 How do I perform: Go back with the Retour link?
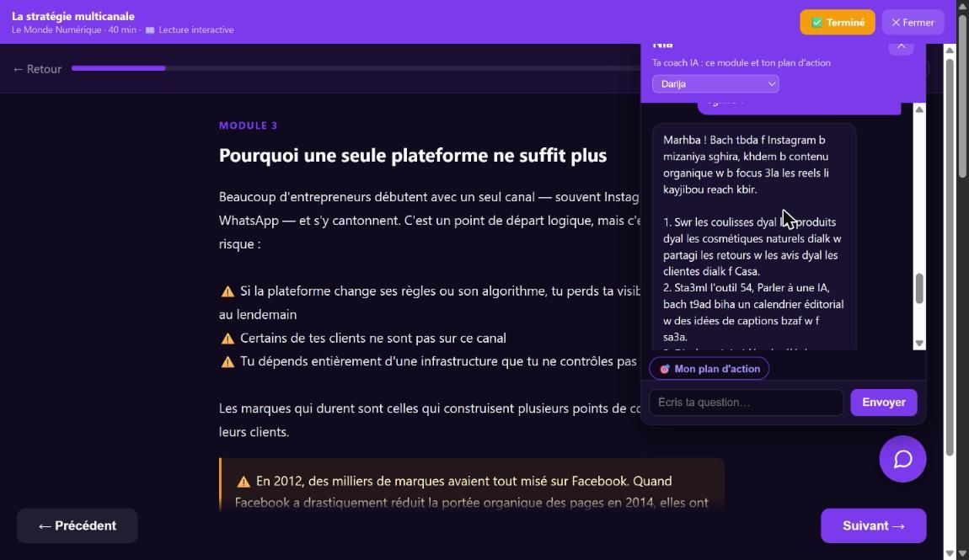[38, 69]
